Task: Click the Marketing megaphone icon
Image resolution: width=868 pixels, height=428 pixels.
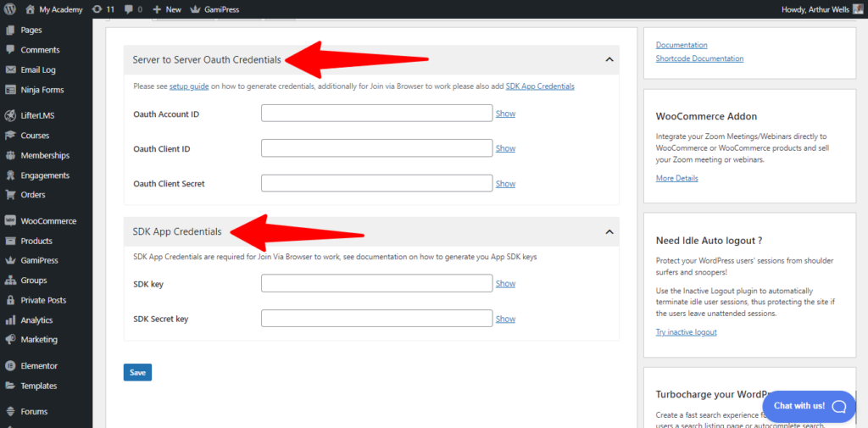Action: tap(10, 339)
